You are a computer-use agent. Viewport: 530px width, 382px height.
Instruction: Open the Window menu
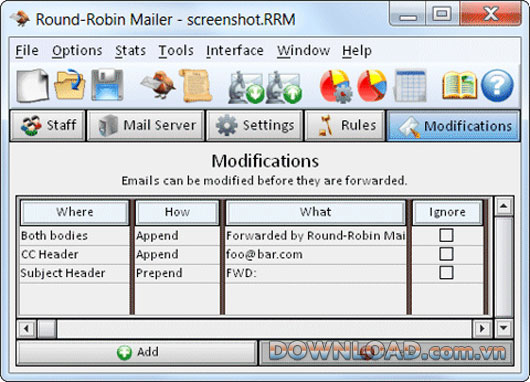coord(303,51)
